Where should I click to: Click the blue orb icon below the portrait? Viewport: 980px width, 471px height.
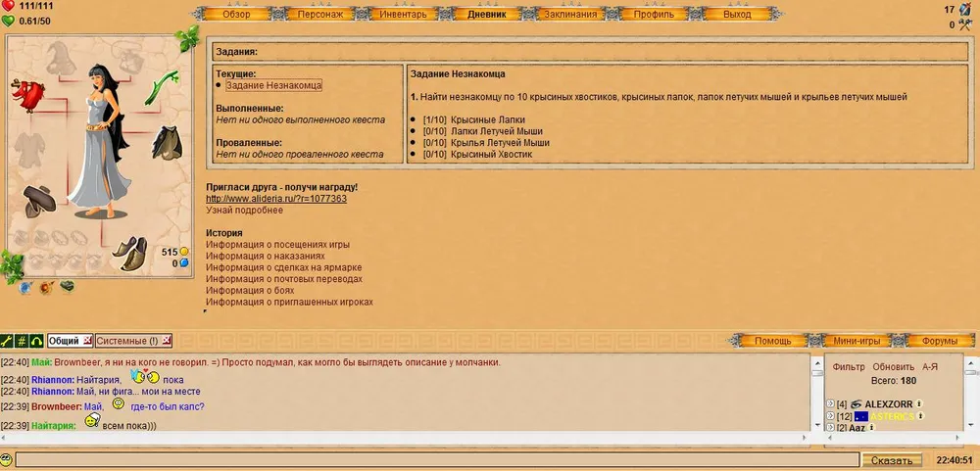tap(25, 287)
